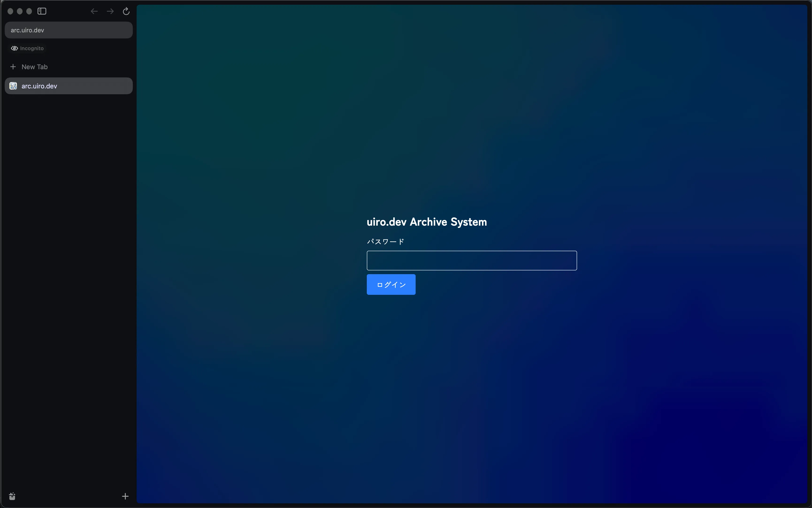Click the arc.uiro.dev address bar
The image size is (812, 508).
pyautogui.click(x=68, y=30)
